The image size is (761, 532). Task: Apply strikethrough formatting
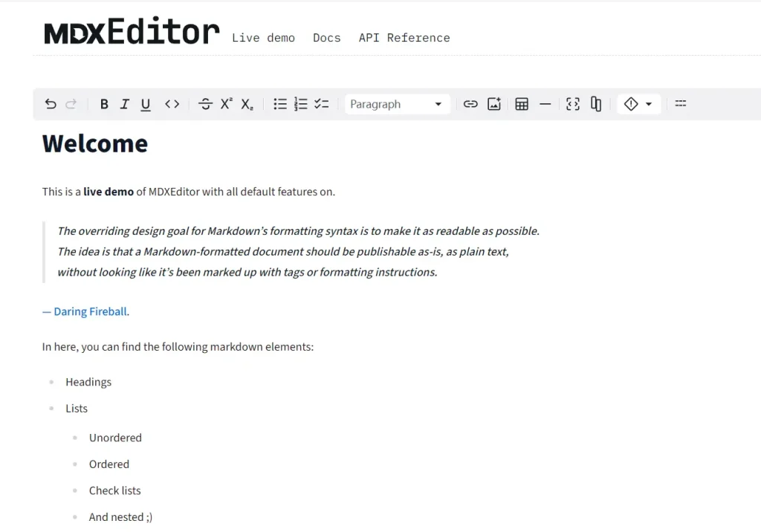(x=205, y=104)
